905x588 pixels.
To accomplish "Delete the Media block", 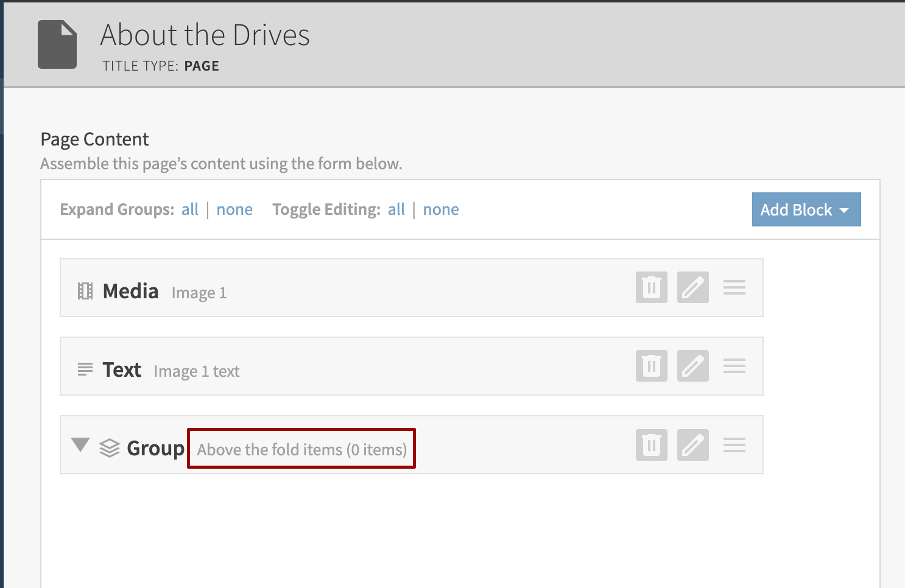I will pos(651,287).
